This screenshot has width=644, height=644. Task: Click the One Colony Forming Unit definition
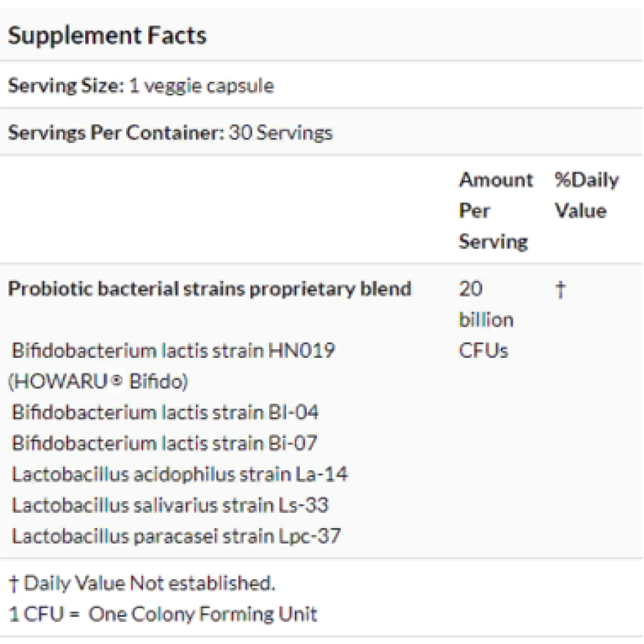coord(203,614)
